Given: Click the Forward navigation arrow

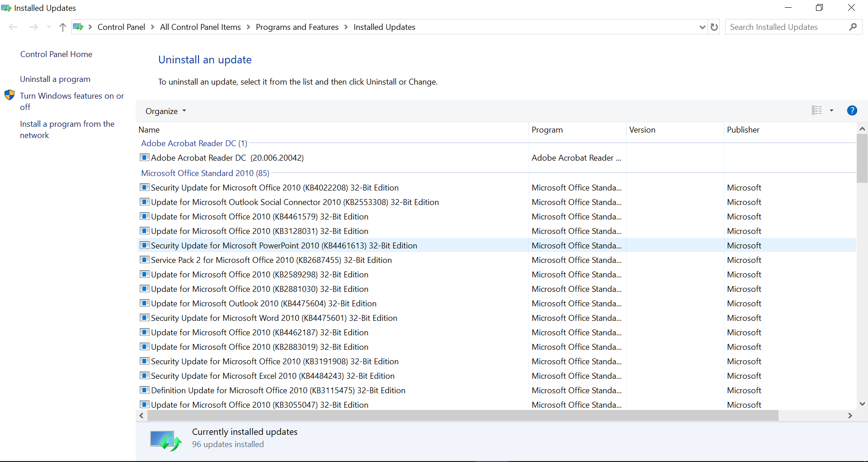Looking at the screenshot, I should (33, 27).
